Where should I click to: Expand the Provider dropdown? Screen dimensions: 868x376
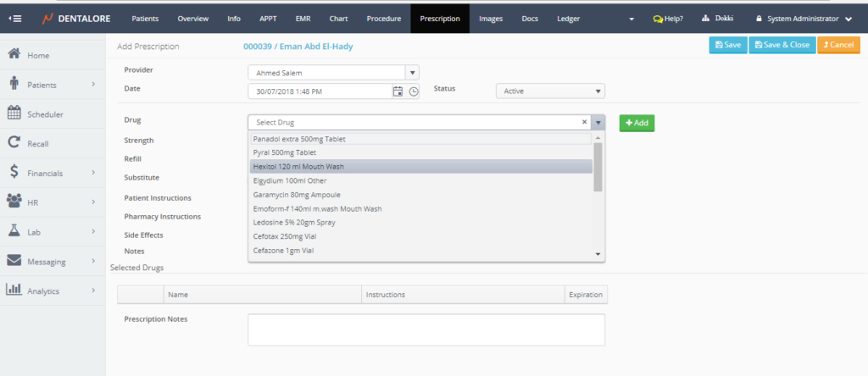[x=412, y=73]
